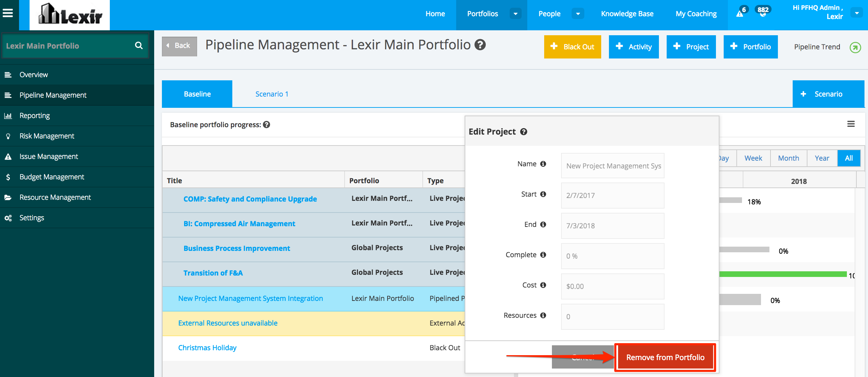Viewport: 868px width, 377px height.
Task: Click Remove from Portfolio button
Action: click(665, 357)
